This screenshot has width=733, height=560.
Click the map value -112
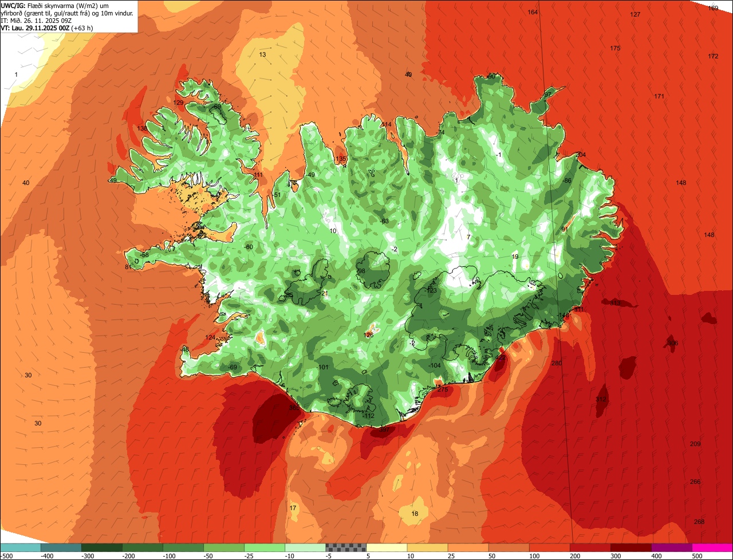tap(368, 416)
